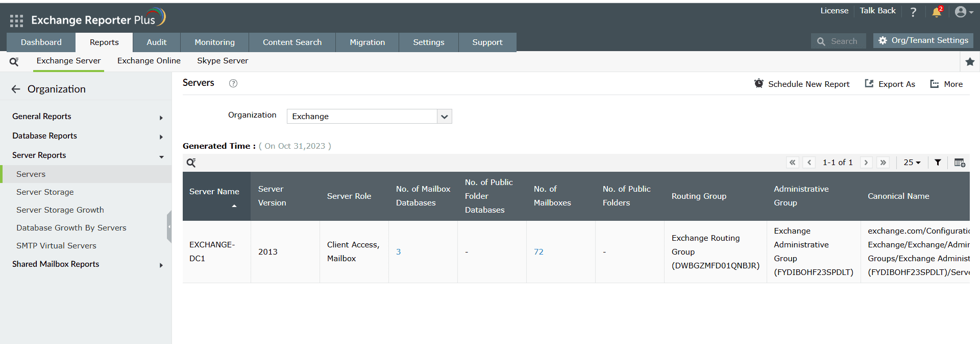Image resolution: width=980 pixels, height=344 pixels.
Task: Click the notifications bell icon
Action: tap(936, 12)
